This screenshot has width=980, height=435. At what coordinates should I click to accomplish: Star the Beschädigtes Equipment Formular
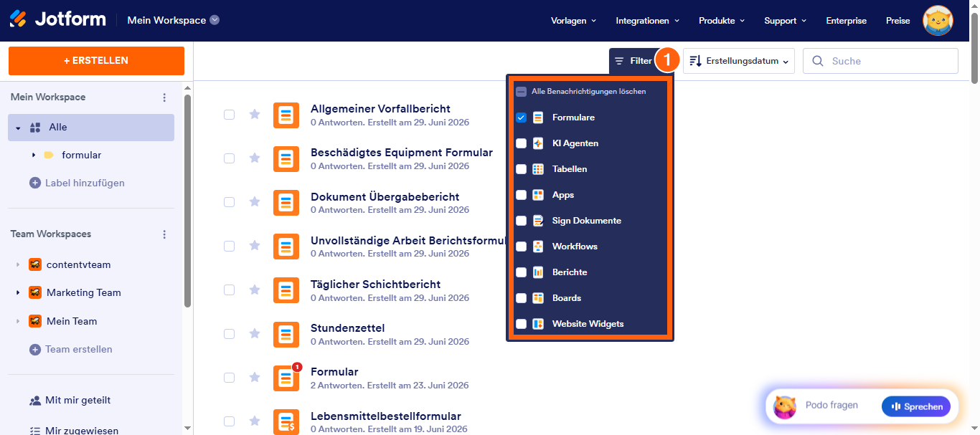(254, 158)
